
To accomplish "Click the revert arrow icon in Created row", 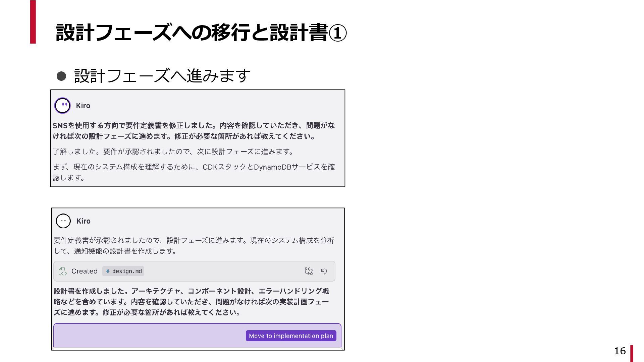I will coord(324,271).
